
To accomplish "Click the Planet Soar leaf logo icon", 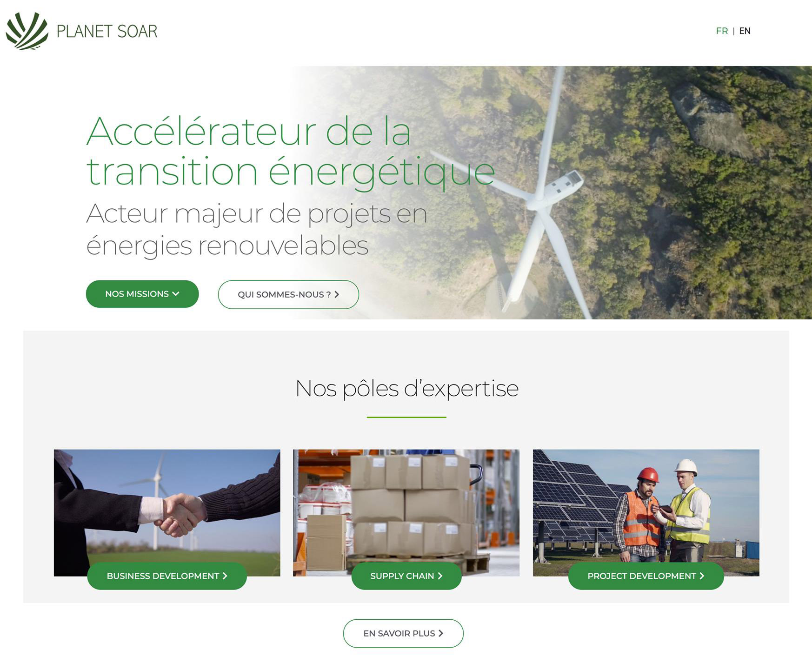I will [27, 31].
